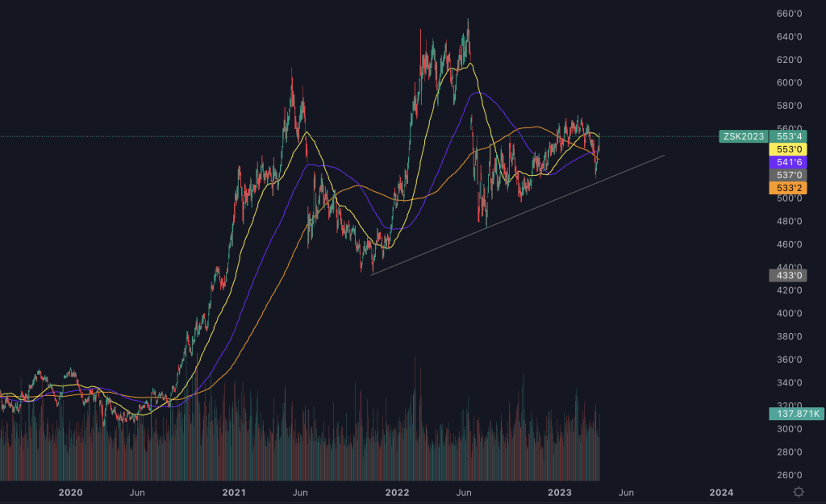Viewport: 826px width, 504px height.
Task: Click the 2020 label on time axis
Action: coord(71,492)
